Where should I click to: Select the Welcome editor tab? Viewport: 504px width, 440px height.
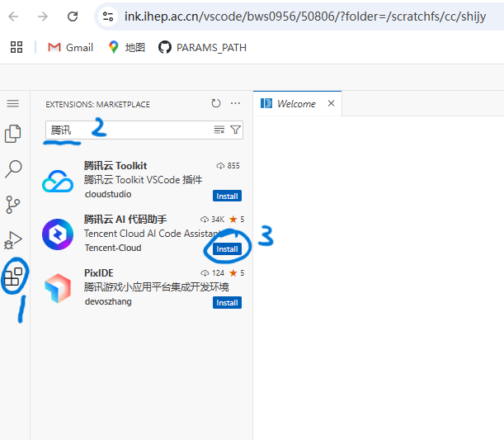click(297, 103)
